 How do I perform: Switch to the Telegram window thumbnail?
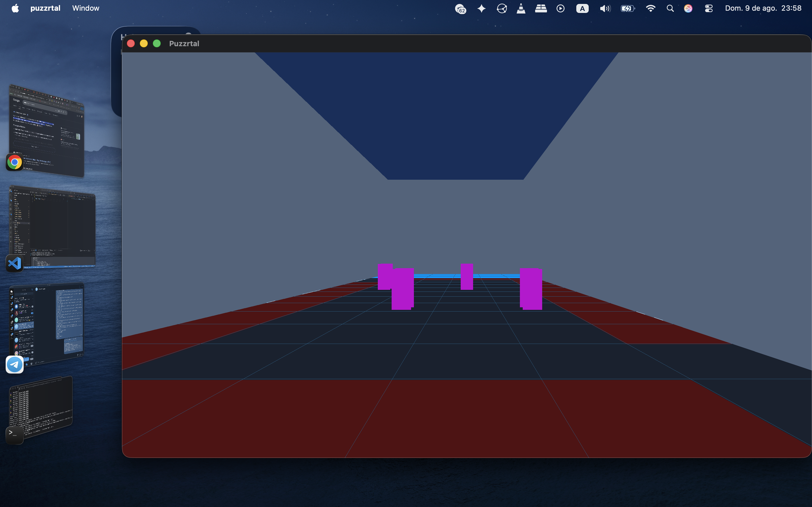tap(46, 324)
